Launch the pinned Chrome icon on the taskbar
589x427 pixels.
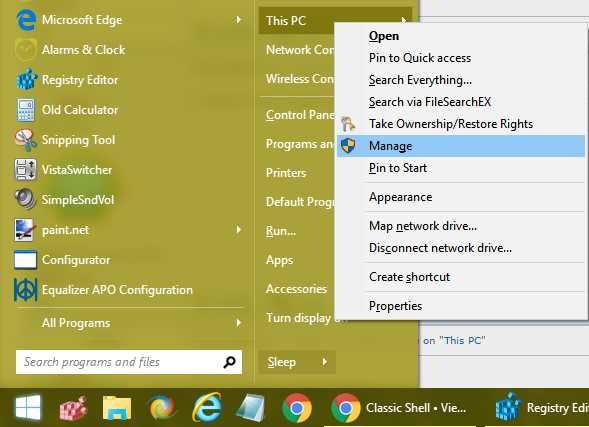coord(297,408)
